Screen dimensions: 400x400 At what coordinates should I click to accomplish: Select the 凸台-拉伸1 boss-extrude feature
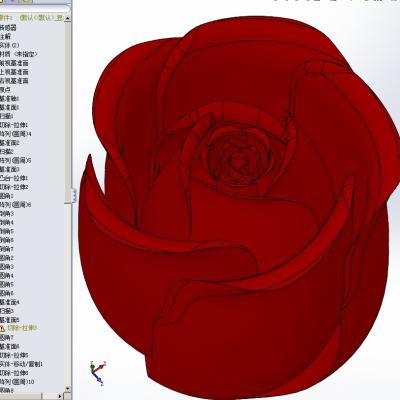(x=14, y=178)
